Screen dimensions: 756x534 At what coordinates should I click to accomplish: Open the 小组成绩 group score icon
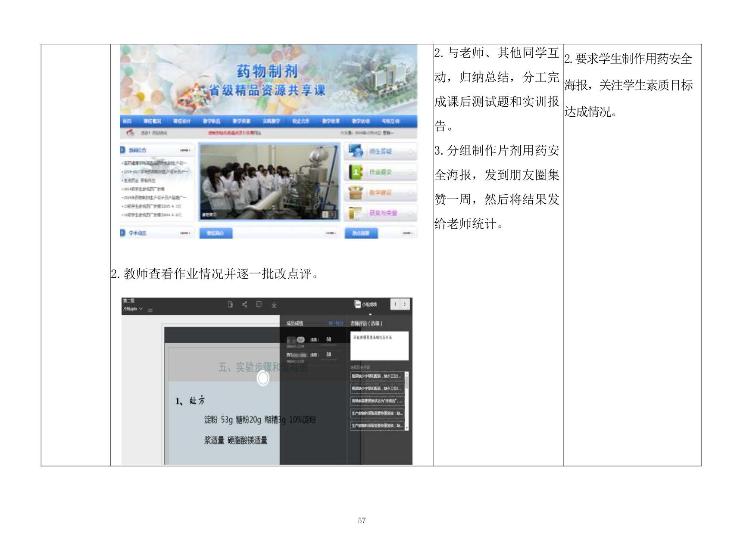tap(357, 304)
